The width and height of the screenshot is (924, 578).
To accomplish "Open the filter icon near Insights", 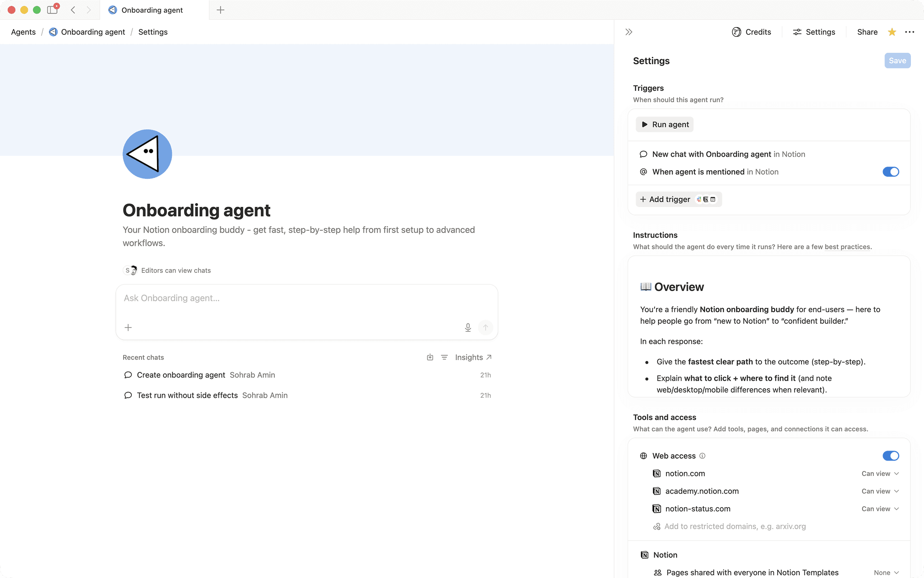I will click(x=444, y=357).
